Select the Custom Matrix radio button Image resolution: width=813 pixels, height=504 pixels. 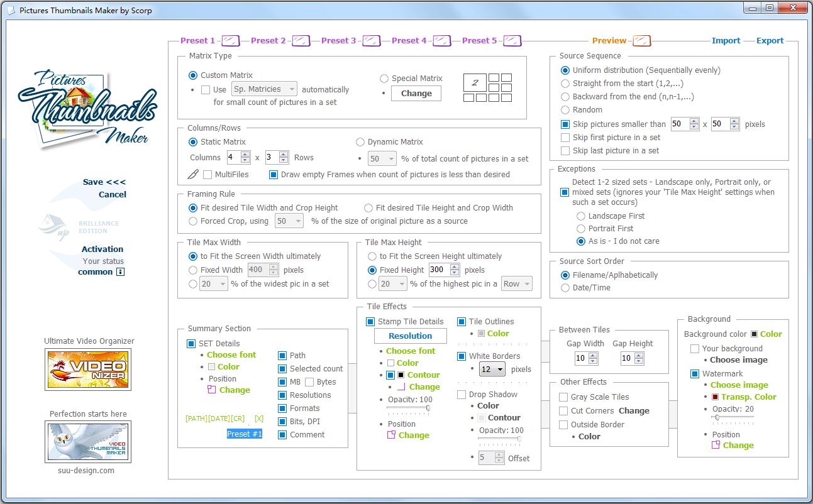(193, 75)
